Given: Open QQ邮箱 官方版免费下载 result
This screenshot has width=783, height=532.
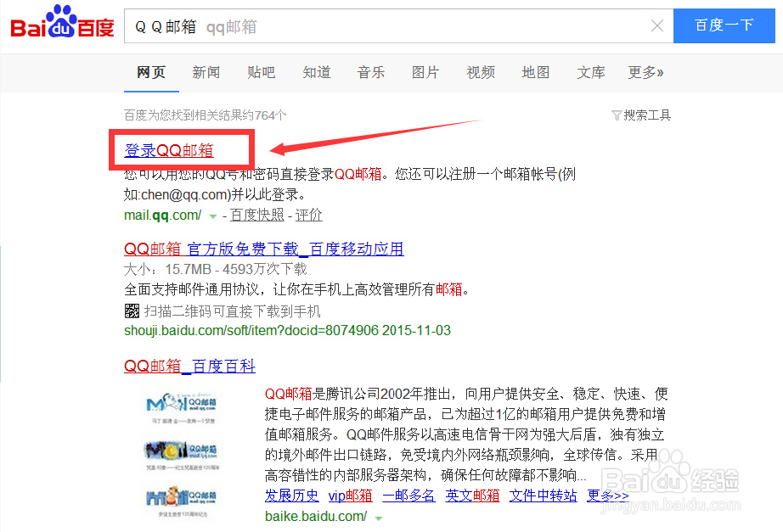Looking at the screenshot, I should (x=264, y=249).
